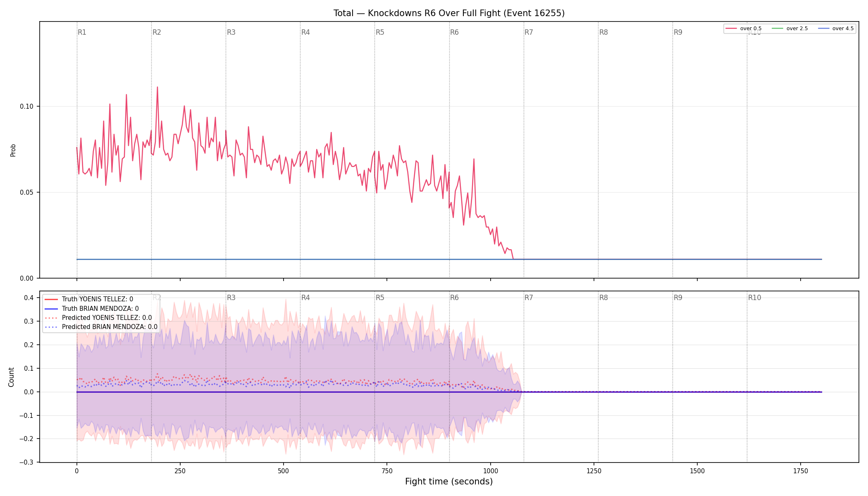868x496 pixels.
Task: Select 'Truth YOENIS TELLEZ: 0' legend entry
Action: pyautogui.click(x=88, y=299)
